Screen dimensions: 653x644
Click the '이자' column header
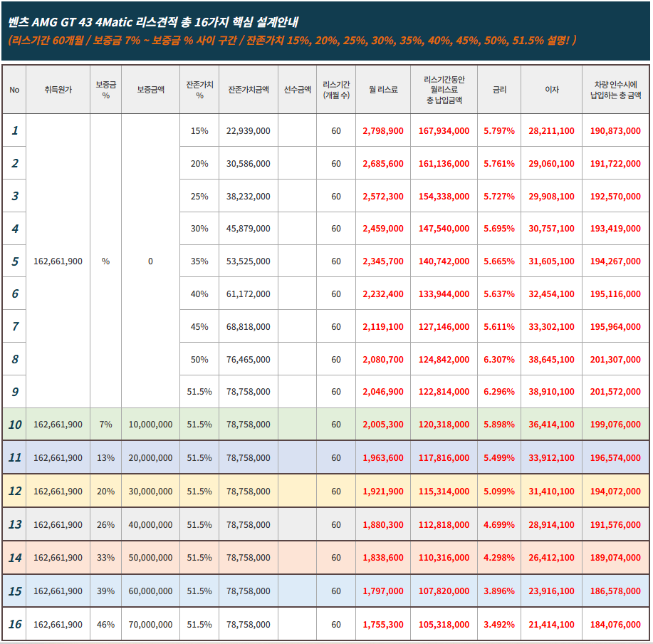[551, 90]
